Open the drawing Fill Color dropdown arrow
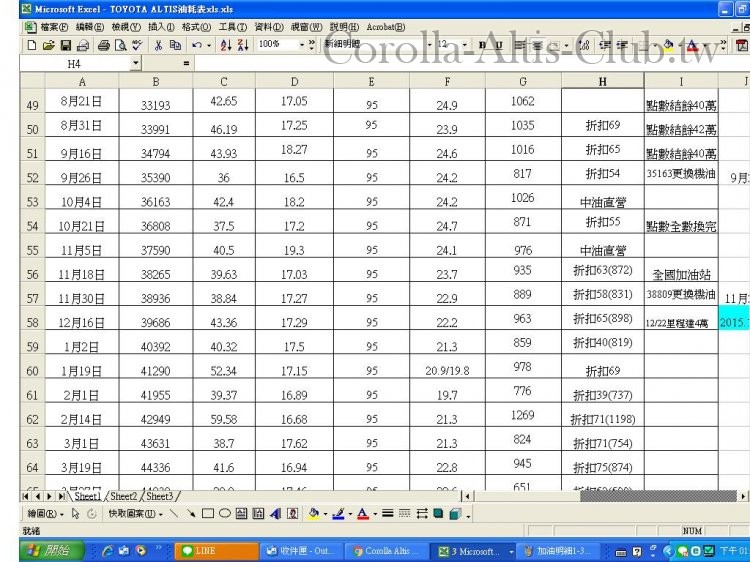Image resolution: width=750 pixels, height=562 pixels. (325, 514)
